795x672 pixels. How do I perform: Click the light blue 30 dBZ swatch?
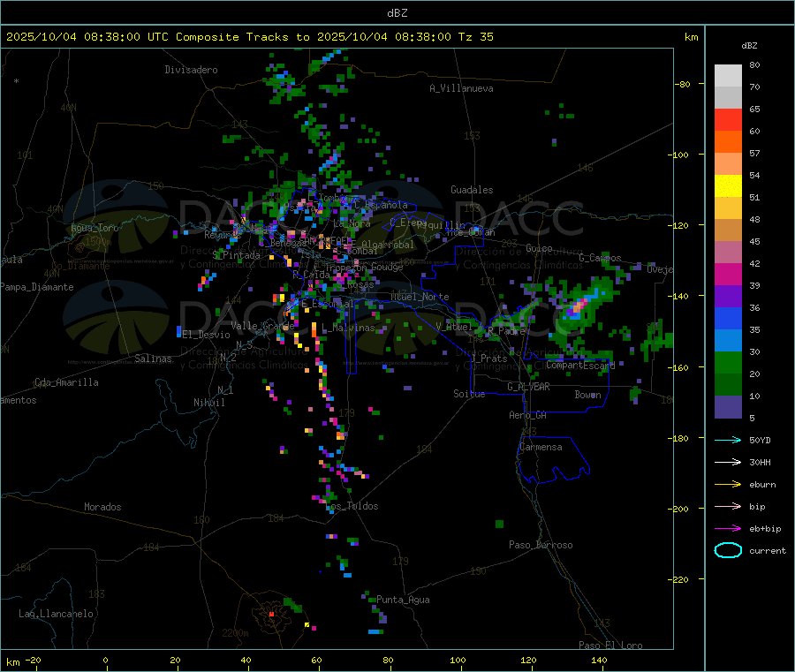click(x=728, y=341)
